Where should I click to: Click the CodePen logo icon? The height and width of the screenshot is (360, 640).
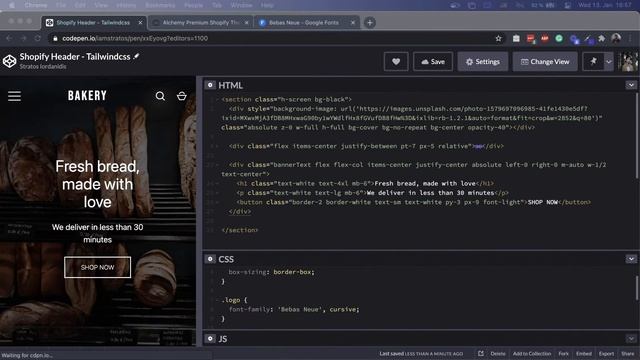pos(9,61)
